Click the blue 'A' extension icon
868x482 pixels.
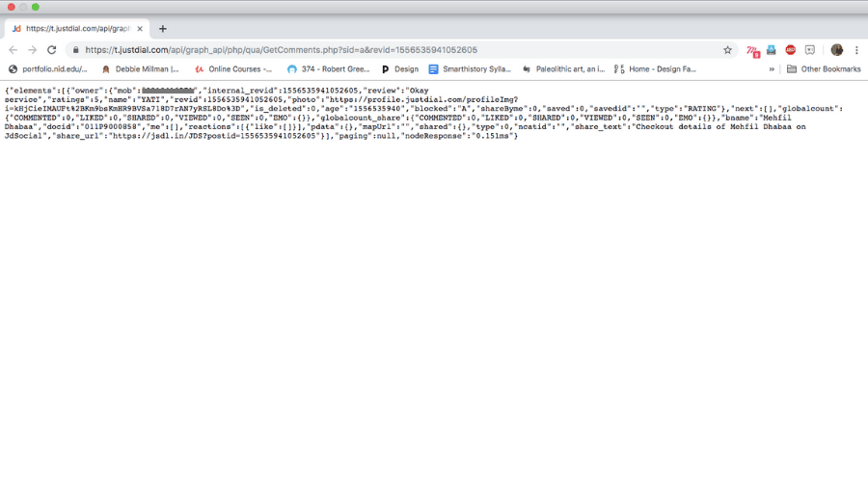772,50
